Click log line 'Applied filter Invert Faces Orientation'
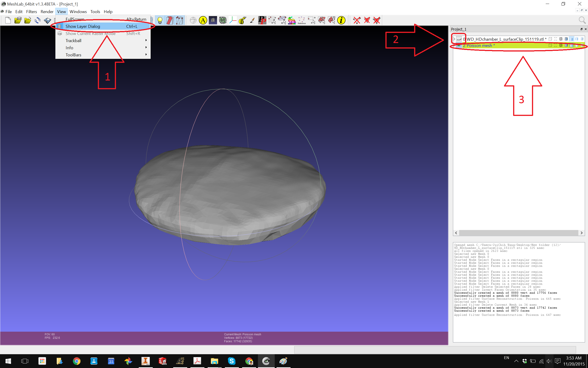This screenshot has width=588, height=368. point(500,290)
